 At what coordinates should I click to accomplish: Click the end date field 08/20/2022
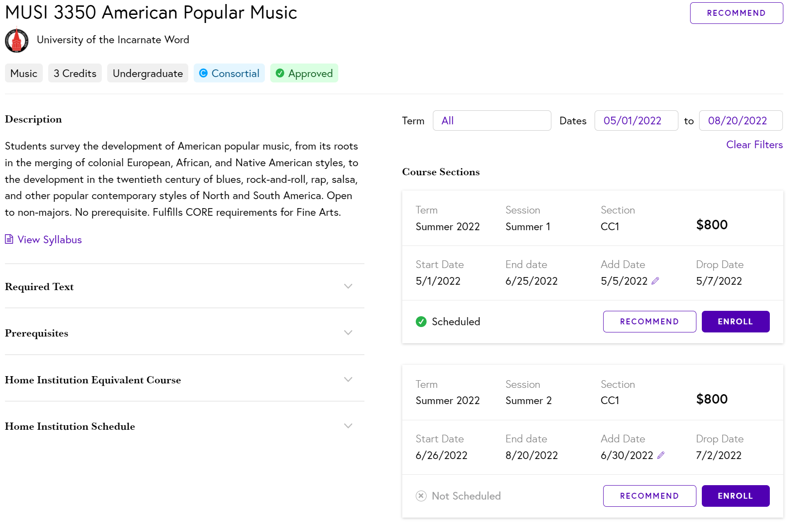pos(741,121)
